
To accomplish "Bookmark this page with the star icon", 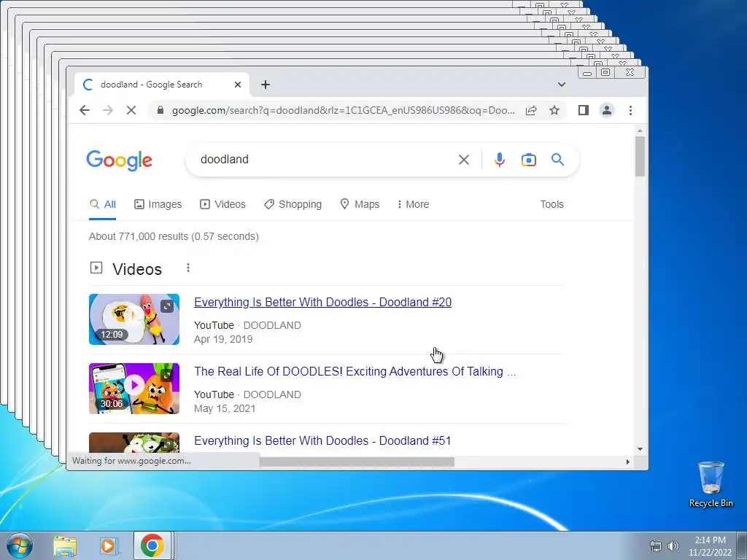I will 554,111.
